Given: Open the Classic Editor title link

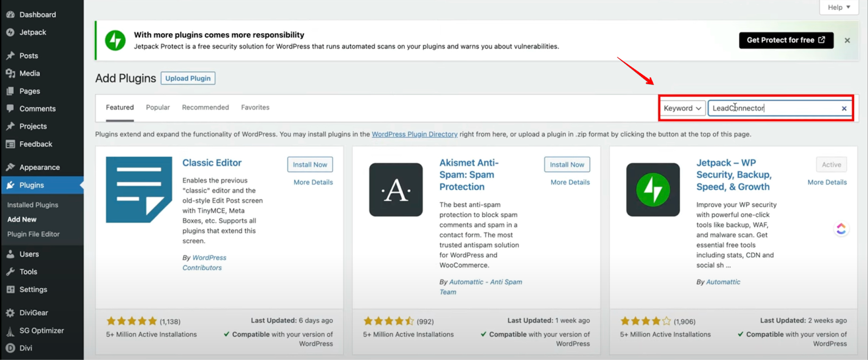Looking at the screenshot, I should [x=212, y=163].
